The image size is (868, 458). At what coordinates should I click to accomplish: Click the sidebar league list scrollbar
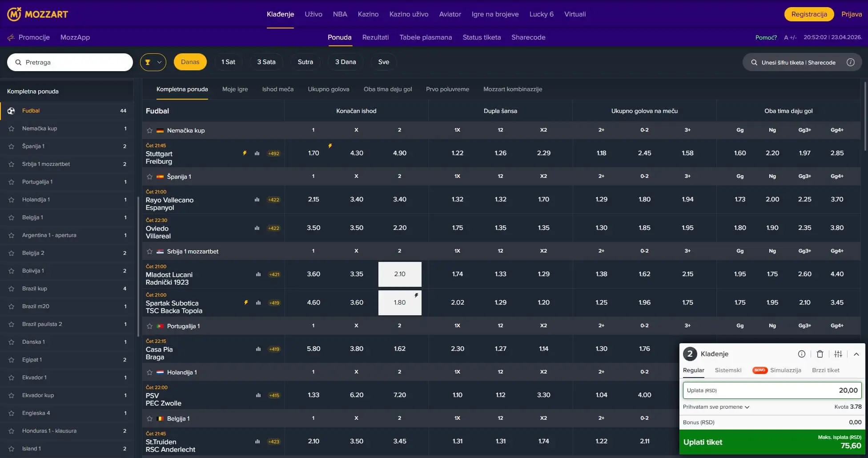pyautogui.click(x=138, y=266)
